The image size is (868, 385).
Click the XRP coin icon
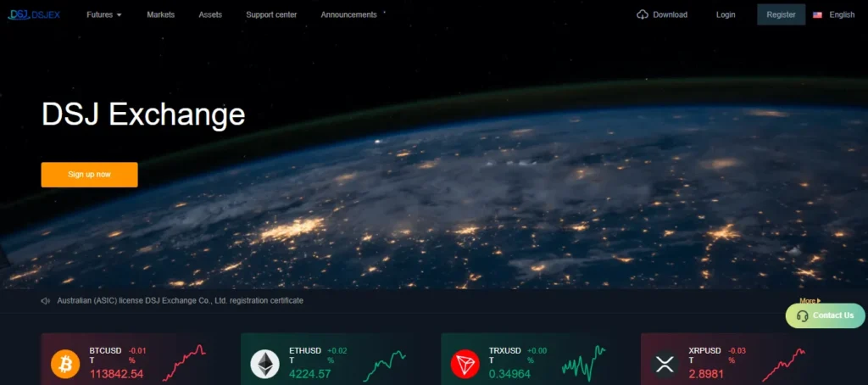(x=665, y=364)
